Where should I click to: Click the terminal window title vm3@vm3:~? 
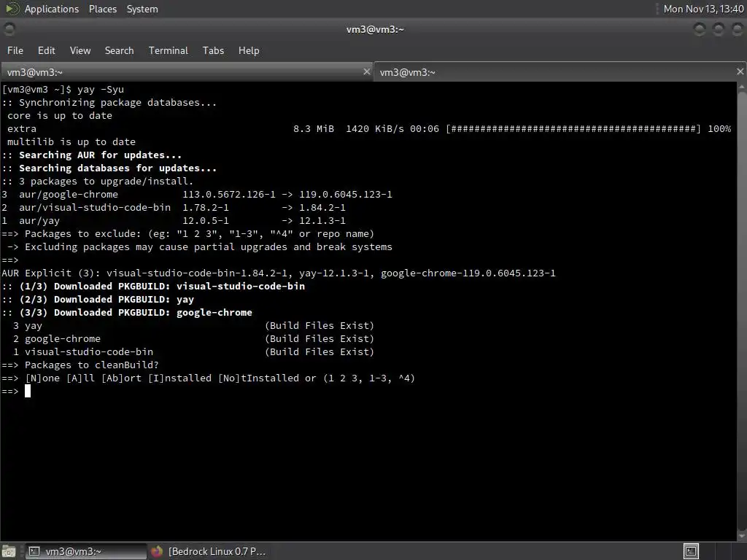tap(375, 29)
